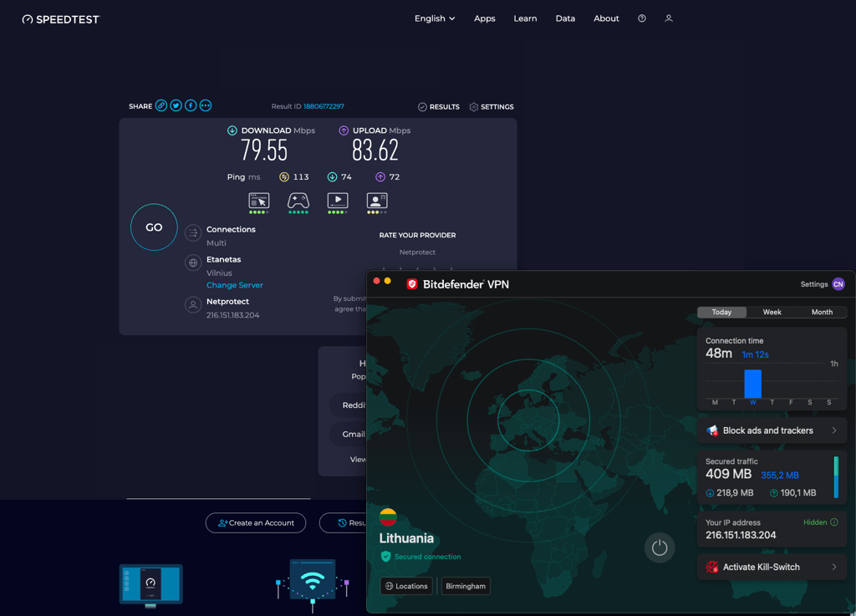Click the Change Server link
The image size is (856, 616).
pos(235,285)
